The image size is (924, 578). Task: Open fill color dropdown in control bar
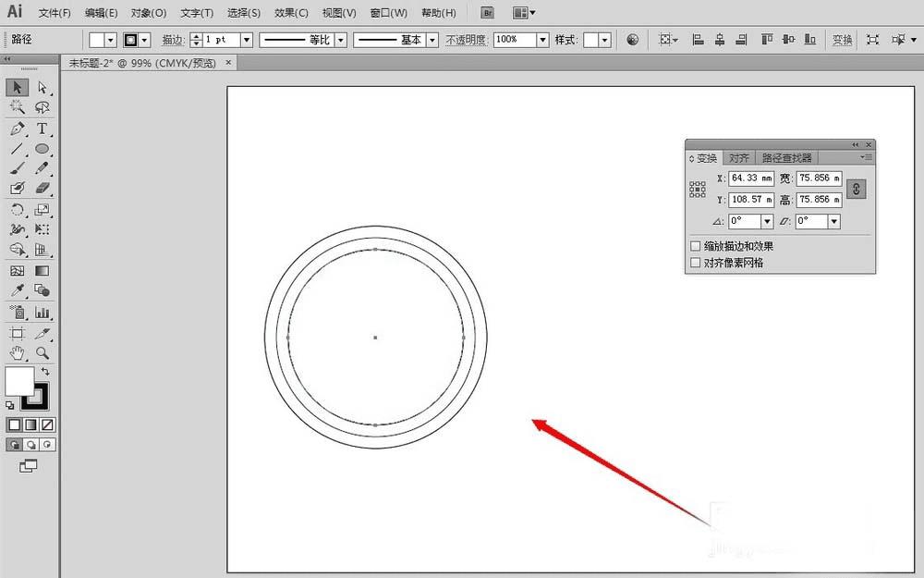111,40
